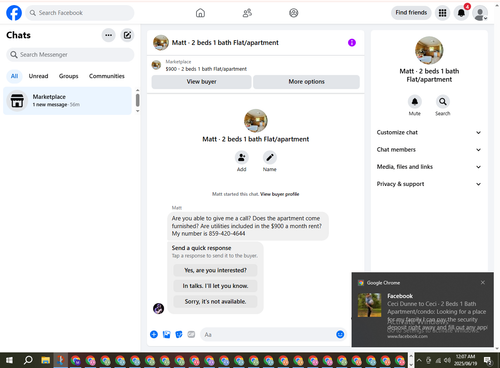Go to the Home feed icon
The image size is (500, 368).
point(200,13)
